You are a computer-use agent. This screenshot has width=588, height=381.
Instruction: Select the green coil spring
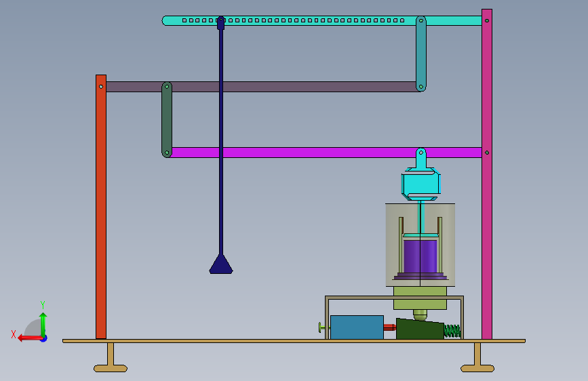tap(452, 331)
